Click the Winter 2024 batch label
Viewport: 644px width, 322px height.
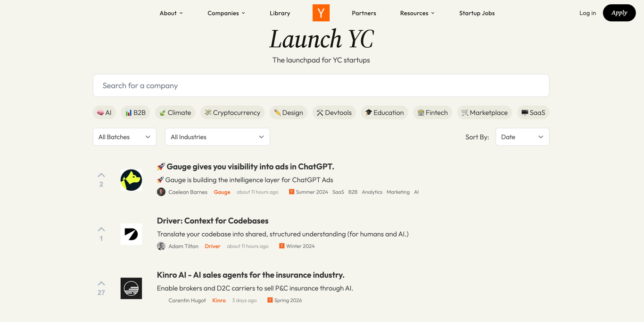pos(300,246)
